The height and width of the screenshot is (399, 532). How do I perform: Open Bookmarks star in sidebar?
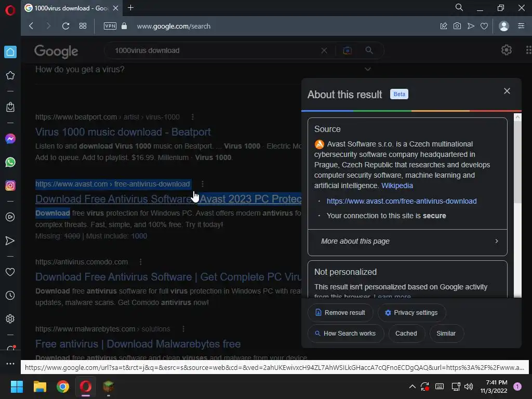pyautogui.click(x=10, y=75)
